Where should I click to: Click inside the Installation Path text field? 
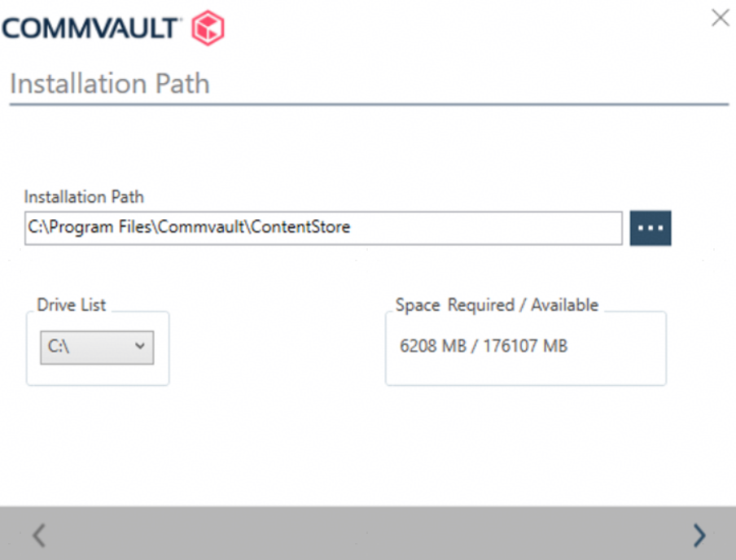pyautogui.click(x=323, y=228)
